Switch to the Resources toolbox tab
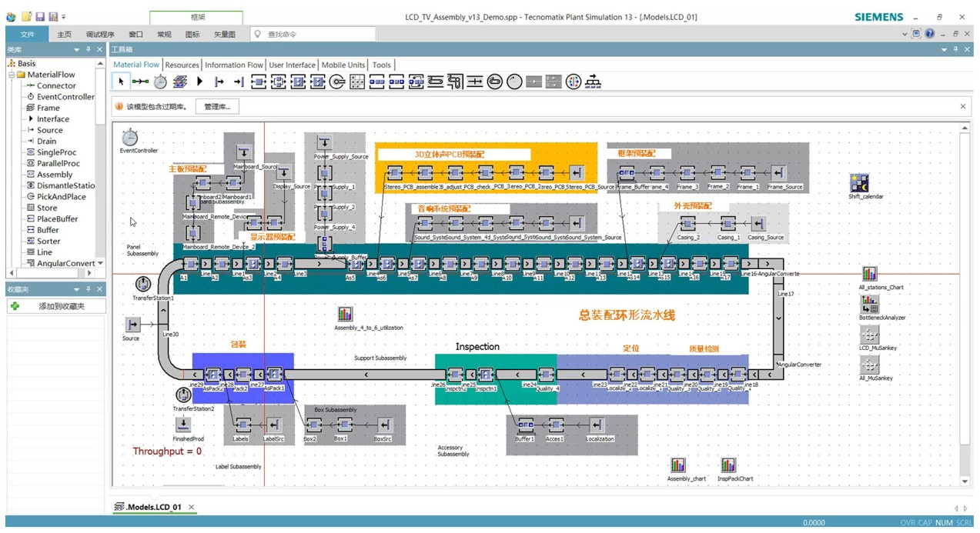This screenshot has width=980, height=533. (x=182, y=65)
